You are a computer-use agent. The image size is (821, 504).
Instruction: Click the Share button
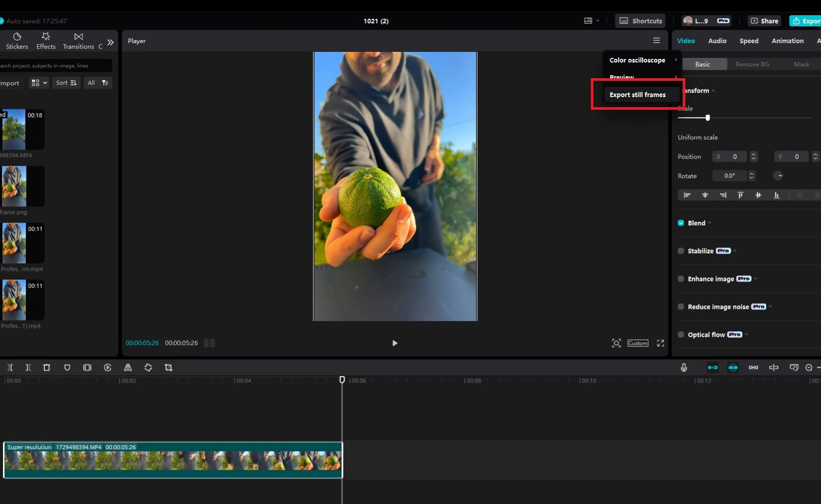tap(764, 21)
